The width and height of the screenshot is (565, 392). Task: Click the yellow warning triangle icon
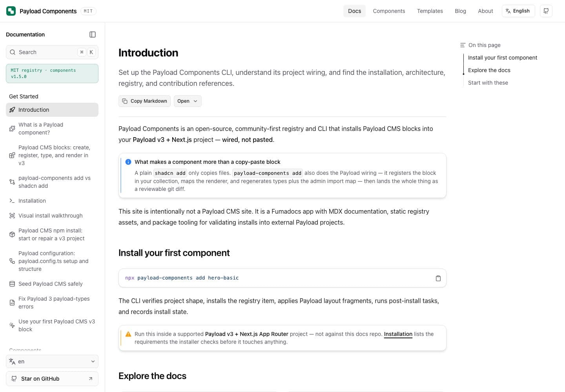128,334
